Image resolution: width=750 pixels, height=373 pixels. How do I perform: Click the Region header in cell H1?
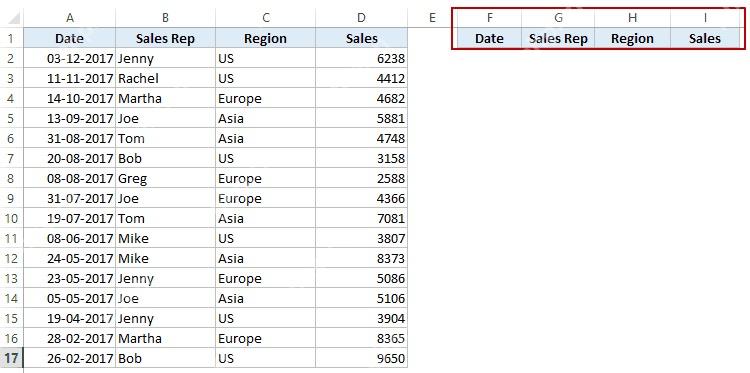coord(632,38)
